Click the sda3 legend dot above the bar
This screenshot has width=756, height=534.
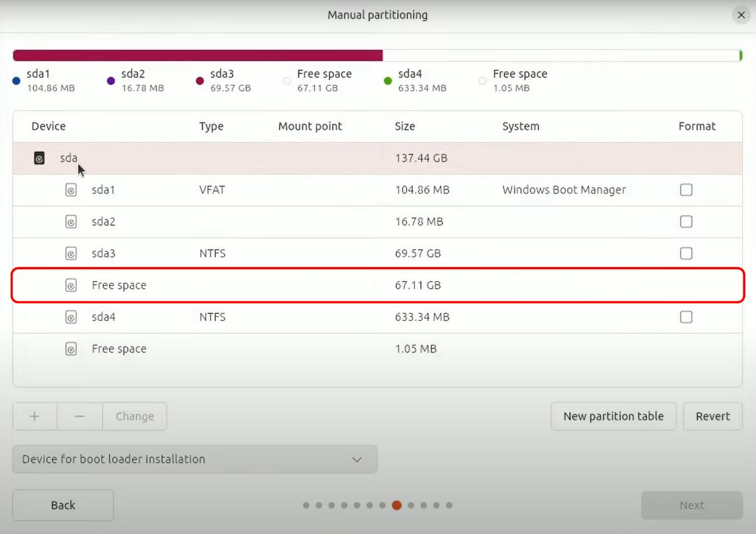tap(199, 80)
